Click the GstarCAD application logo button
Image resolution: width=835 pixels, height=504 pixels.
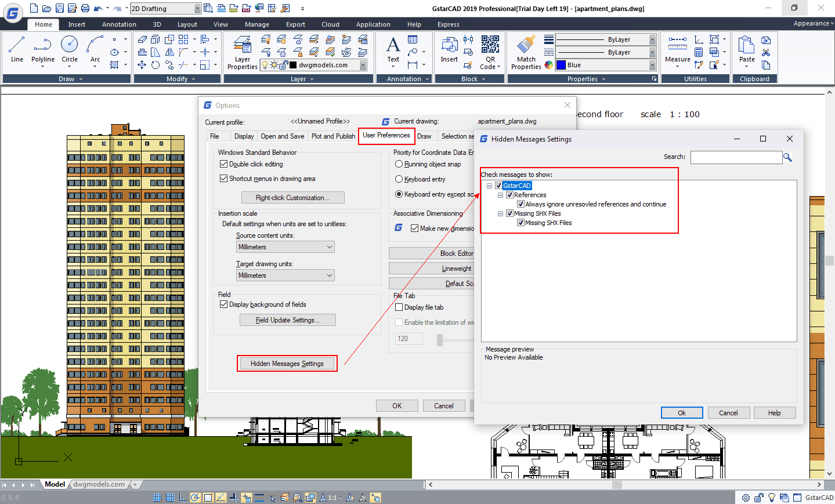click(12, 12)
